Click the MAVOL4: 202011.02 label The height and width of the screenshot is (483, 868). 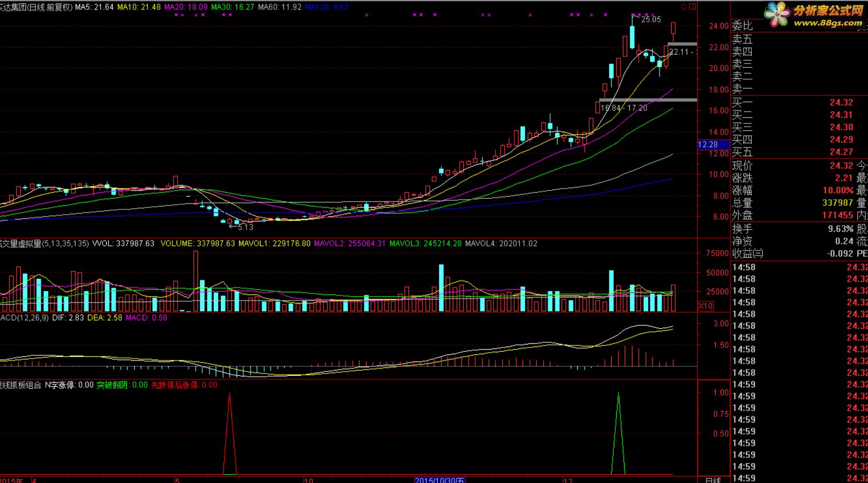tap(501, 243)
